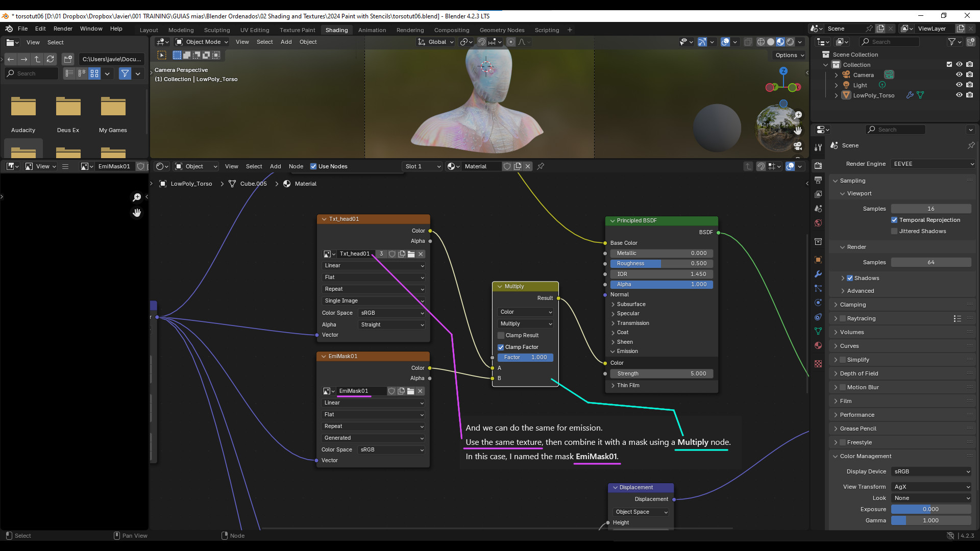The image size is (980, 551).
Task: Open the Object properties tab icon
Action: click(818, 260)
